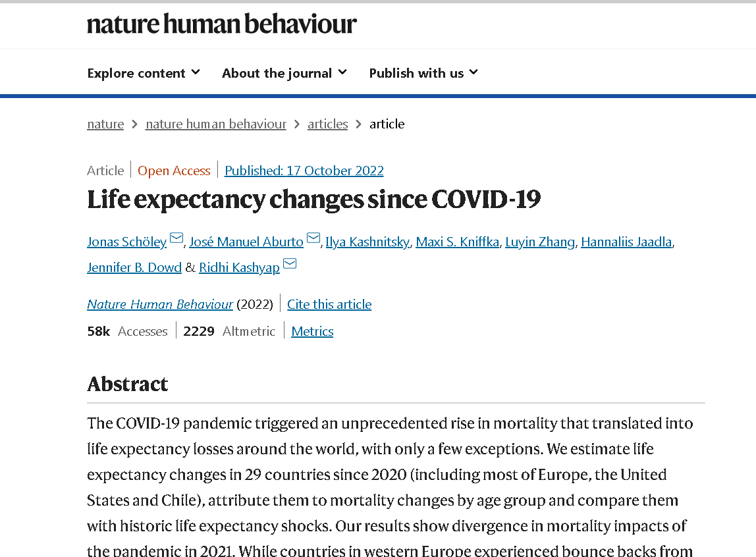Click the Abstract section heading
The height and width of the screenshot is (557, 756).
coord(128,384)
